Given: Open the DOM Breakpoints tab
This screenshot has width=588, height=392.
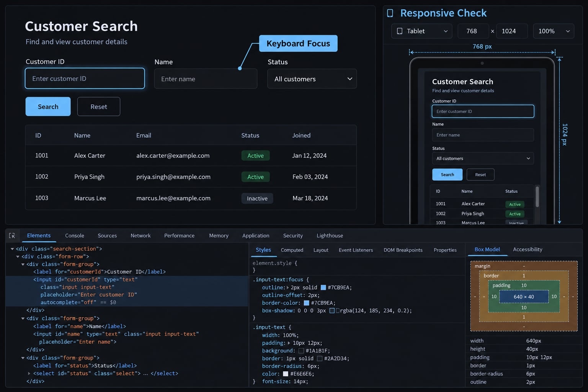Looking at the screenshot, I should pyautogui.click(x=403, y=250).
